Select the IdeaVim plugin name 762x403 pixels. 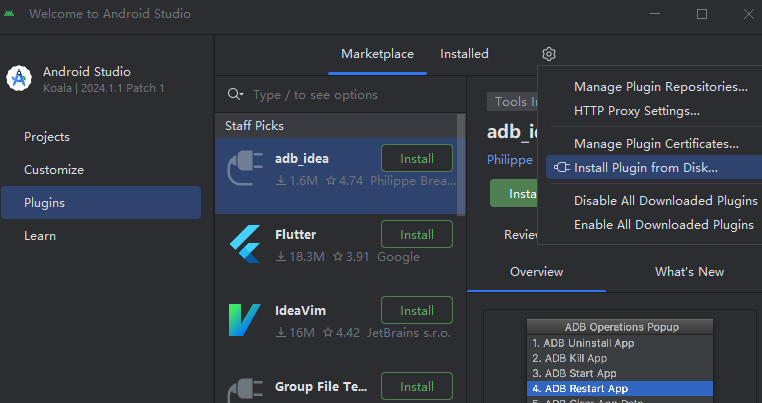pos(300,311)
